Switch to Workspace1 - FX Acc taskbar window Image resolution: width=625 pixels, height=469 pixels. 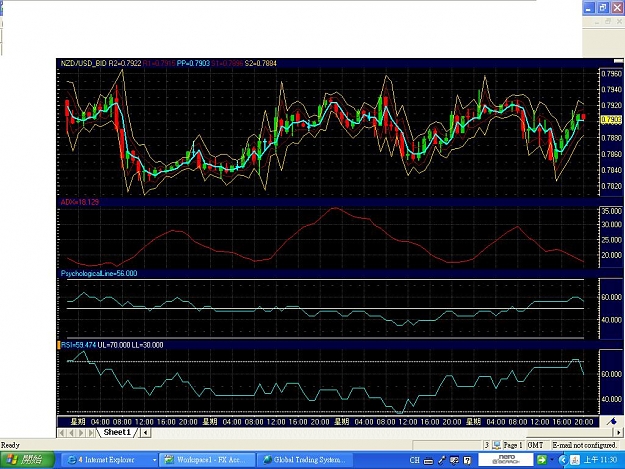(207, 460)
